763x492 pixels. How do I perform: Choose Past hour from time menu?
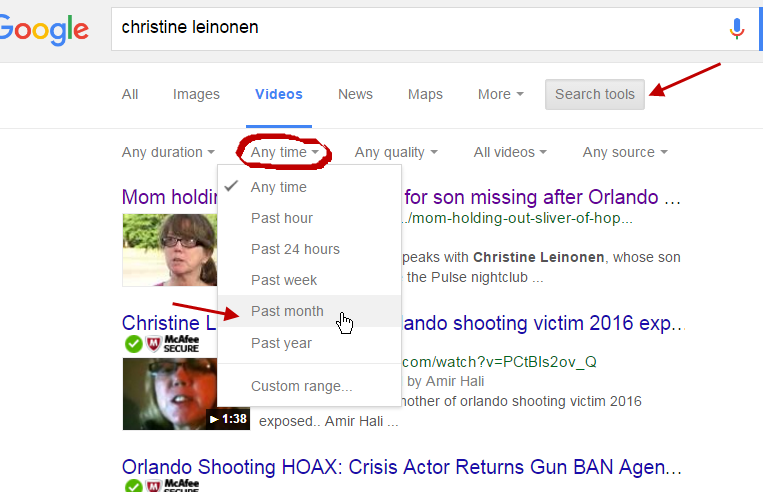tap(282, 218)
